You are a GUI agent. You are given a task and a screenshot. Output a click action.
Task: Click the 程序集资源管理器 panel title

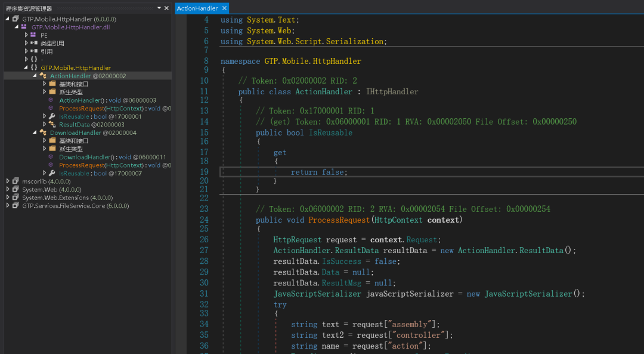(29, 8)
